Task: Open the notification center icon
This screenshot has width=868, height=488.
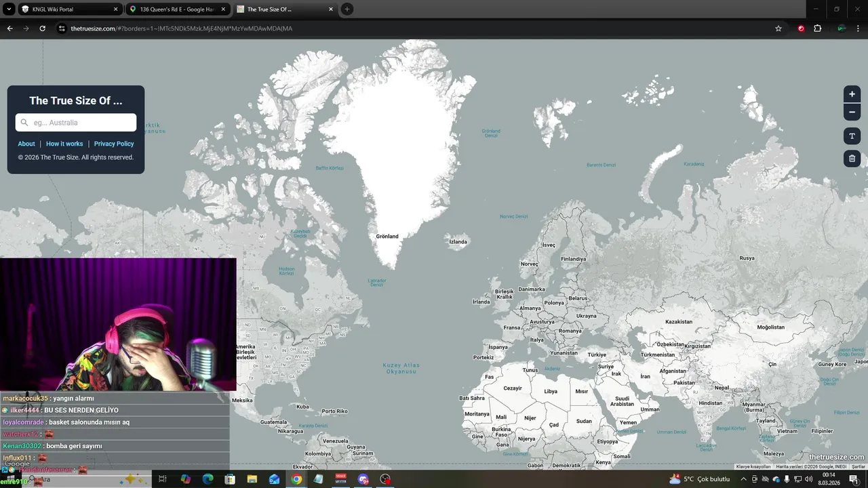Action: tap(854, 479)
